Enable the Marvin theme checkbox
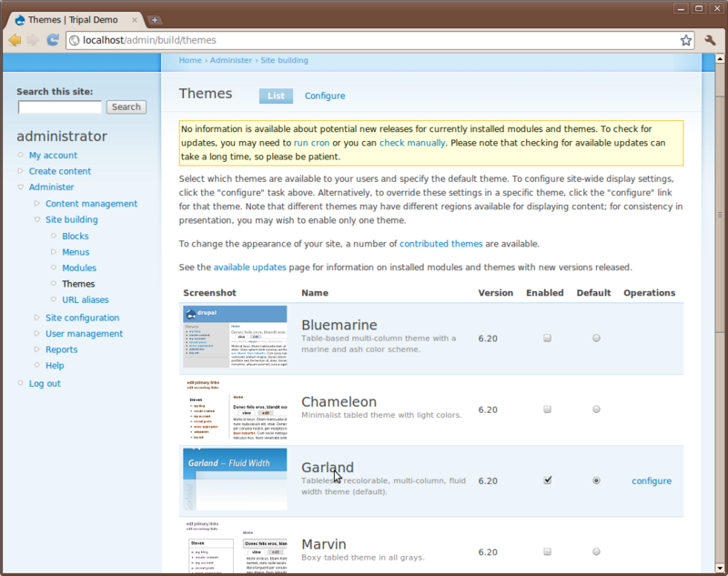Viewport: 728px width, 576px height. 548,551
